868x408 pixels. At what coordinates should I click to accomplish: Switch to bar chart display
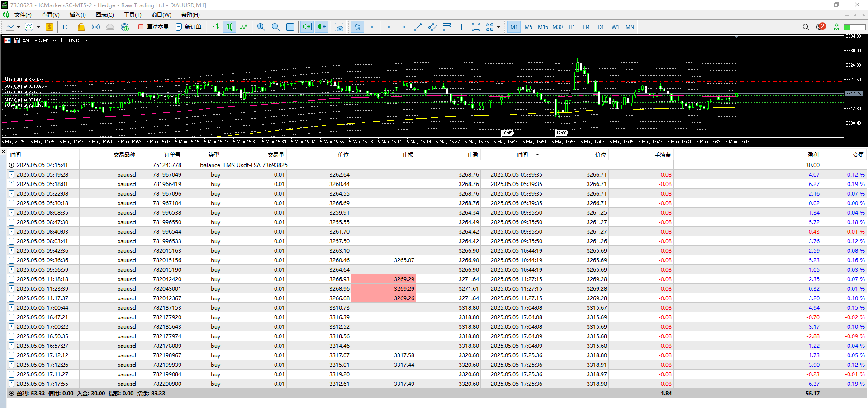pos(215,27)
